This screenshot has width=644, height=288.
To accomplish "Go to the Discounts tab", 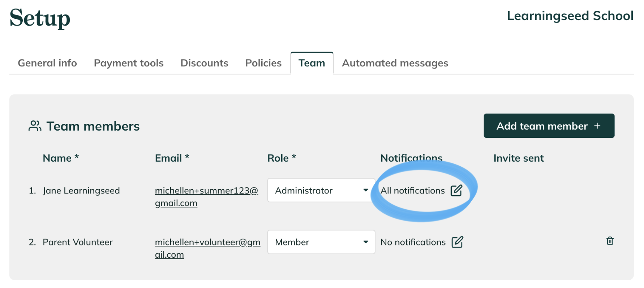I will point(205,63).
